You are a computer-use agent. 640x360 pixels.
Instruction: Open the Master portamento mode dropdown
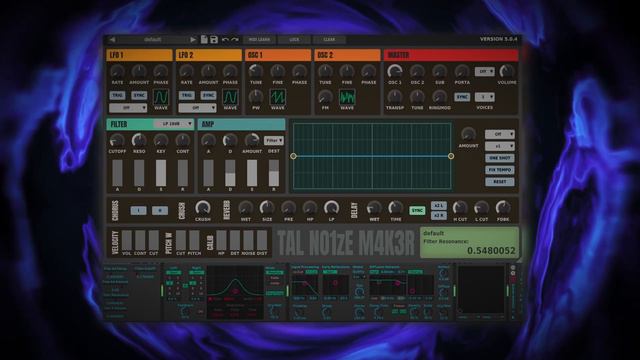484,71
